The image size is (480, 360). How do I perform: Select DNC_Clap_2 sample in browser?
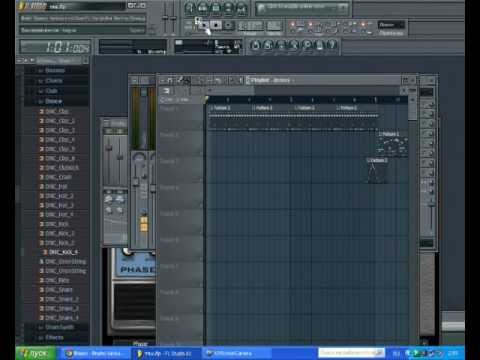pos(59,121)
